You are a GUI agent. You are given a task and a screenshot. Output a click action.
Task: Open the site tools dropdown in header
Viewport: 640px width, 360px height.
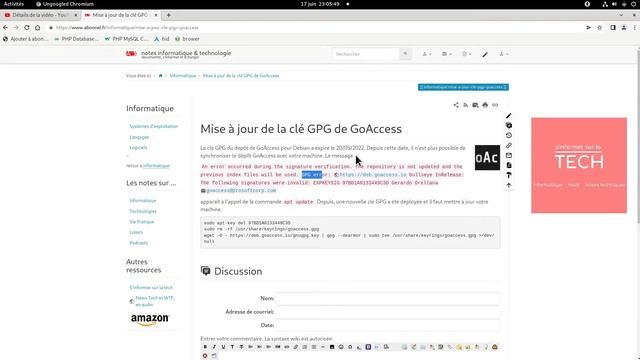(x=447, y=54)
